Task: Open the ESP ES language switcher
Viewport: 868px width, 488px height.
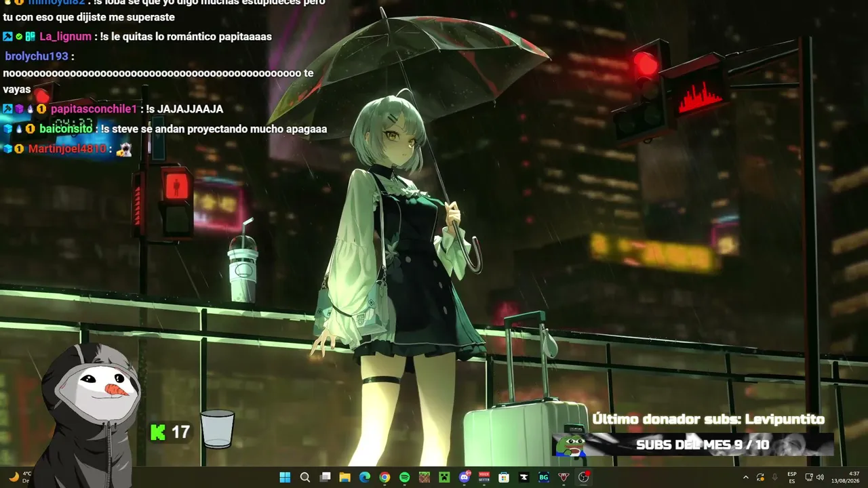Action: pyautogui.click(x=792, y=477)
